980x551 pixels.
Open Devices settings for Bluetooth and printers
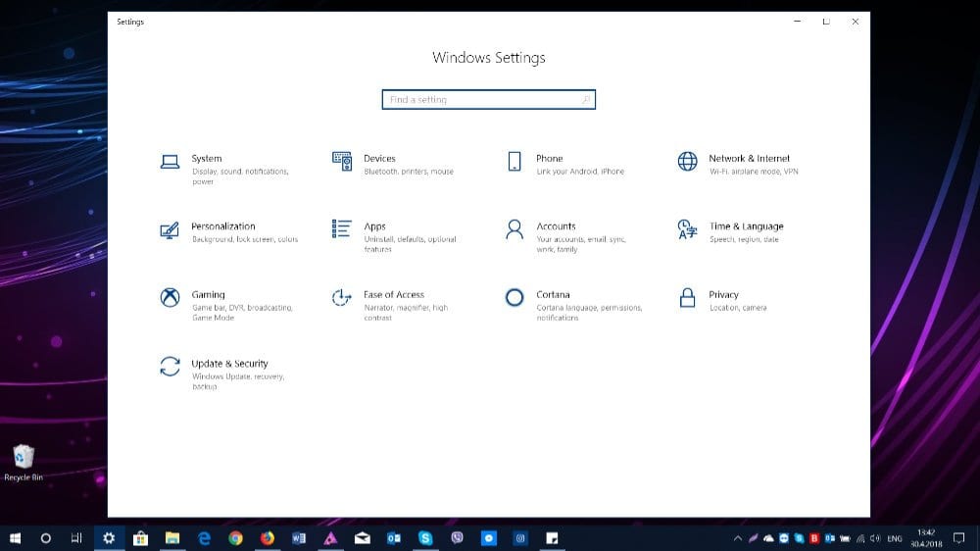coord(394,164)
